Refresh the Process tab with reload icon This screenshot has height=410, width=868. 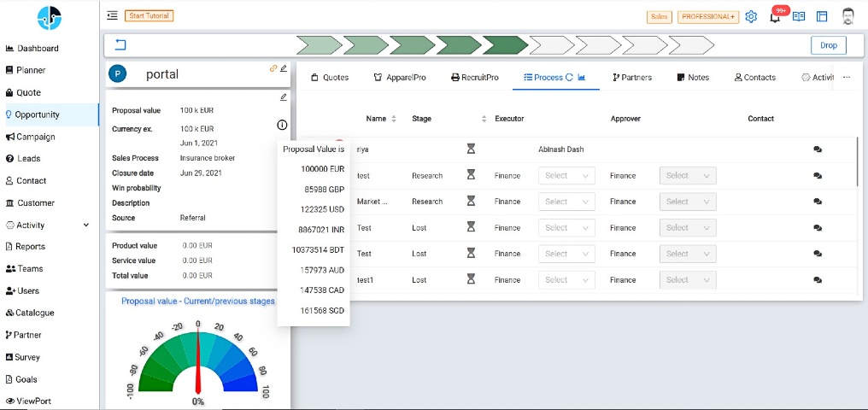pyautogui.click(x=568, y=78)
